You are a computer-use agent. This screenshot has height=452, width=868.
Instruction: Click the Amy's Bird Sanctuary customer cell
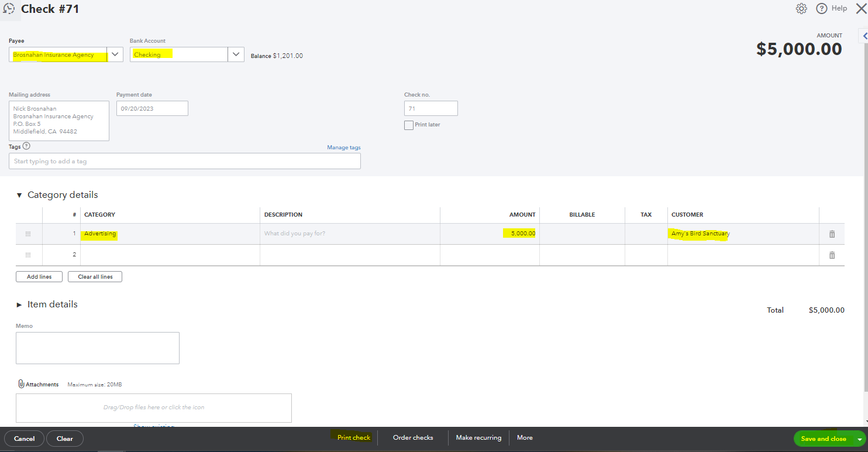tap(743, 234)
